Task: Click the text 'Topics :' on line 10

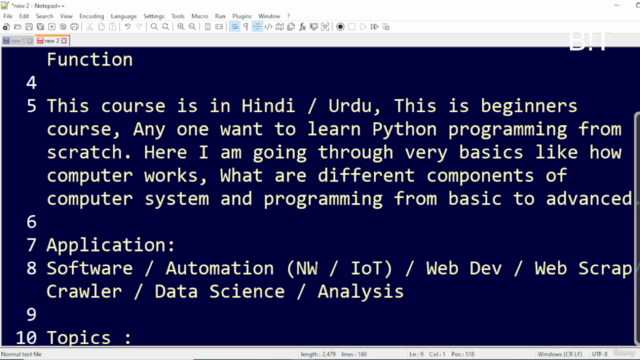Action: (x=89, y=338)
